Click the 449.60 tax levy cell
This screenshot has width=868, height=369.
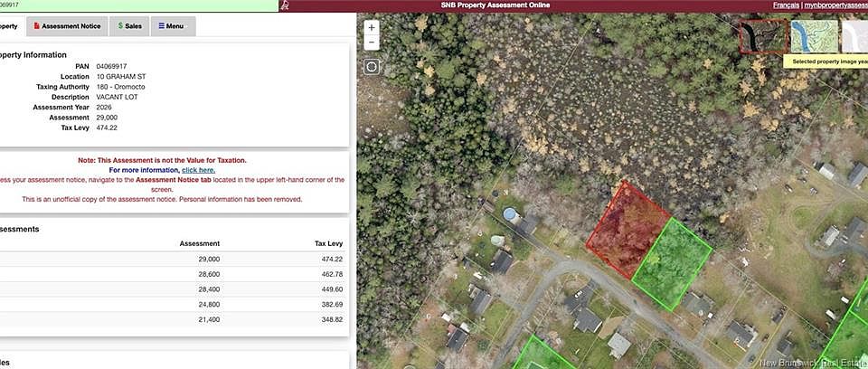pos(332,289)
